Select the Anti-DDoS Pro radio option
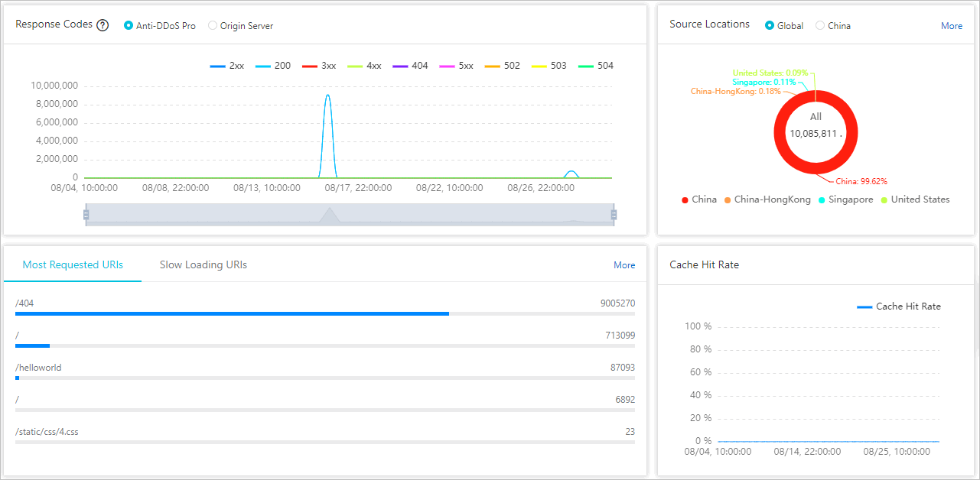This screenshot has height=480, width=980. click(160, 26)
